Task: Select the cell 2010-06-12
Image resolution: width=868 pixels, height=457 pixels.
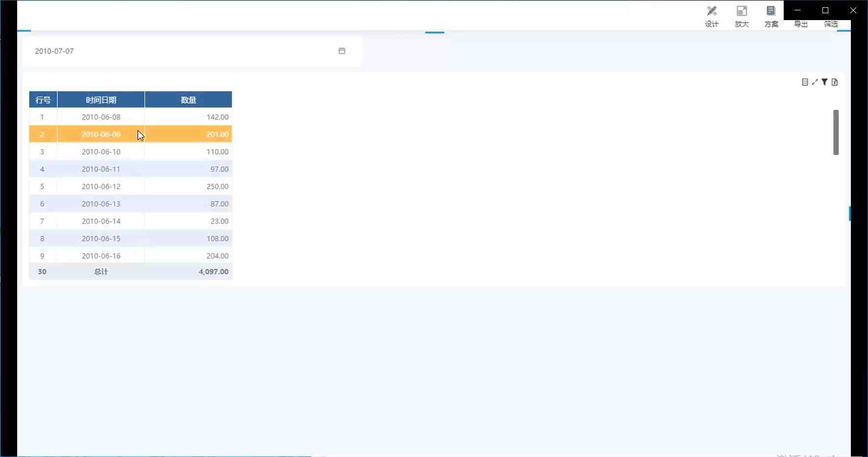Action: coord(101,187)
